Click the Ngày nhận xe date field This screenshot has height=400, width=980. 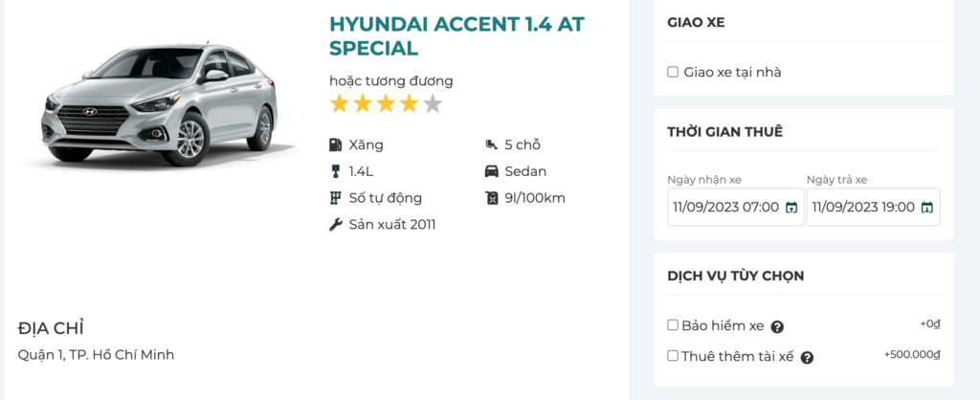coord(725,207)
